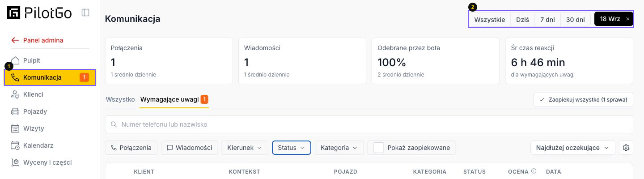Click the Klienci people icon
Screen dimensions: 644x179
tap(15, 94)
